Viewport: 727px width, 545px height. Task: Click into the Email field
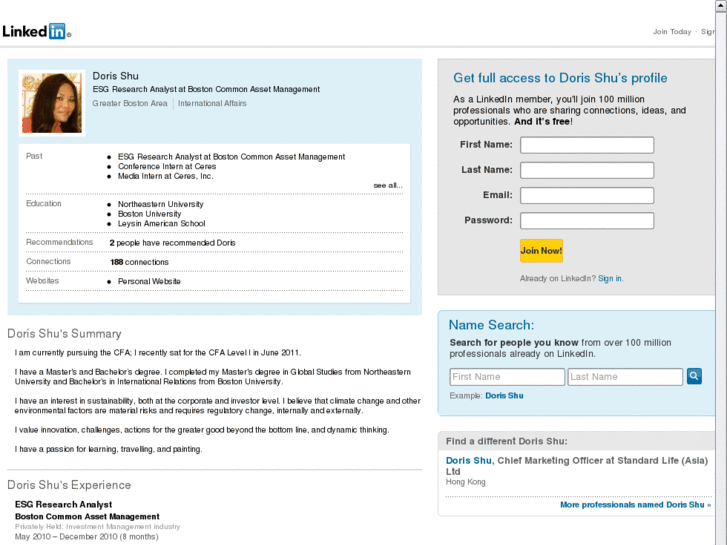pos(587,195)
